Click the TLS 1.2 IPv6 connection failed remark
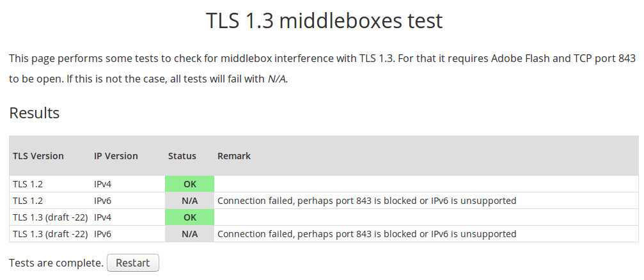The image size is (644, 280). pos(367,201)
